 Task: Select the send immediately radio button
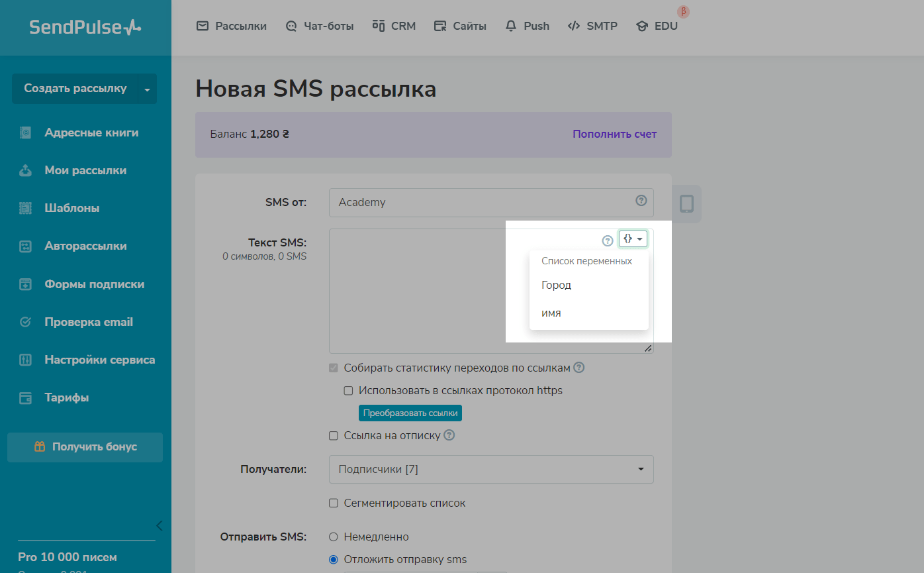point(334,537)
